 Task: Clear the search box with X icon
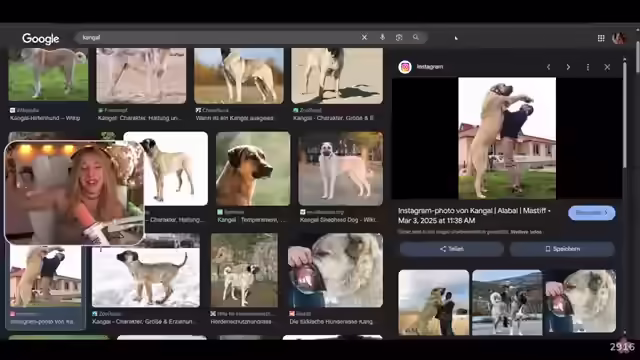point(364,38)
